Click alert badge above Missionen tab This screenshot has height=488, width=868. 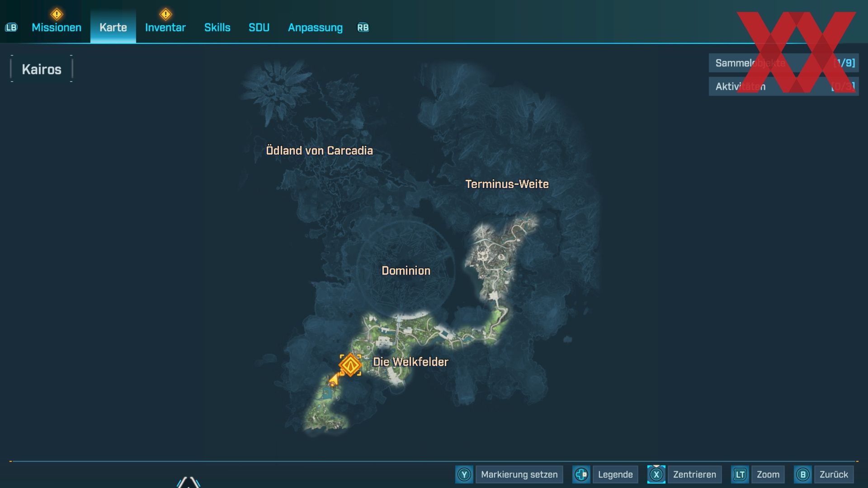(x=57, y=14)
